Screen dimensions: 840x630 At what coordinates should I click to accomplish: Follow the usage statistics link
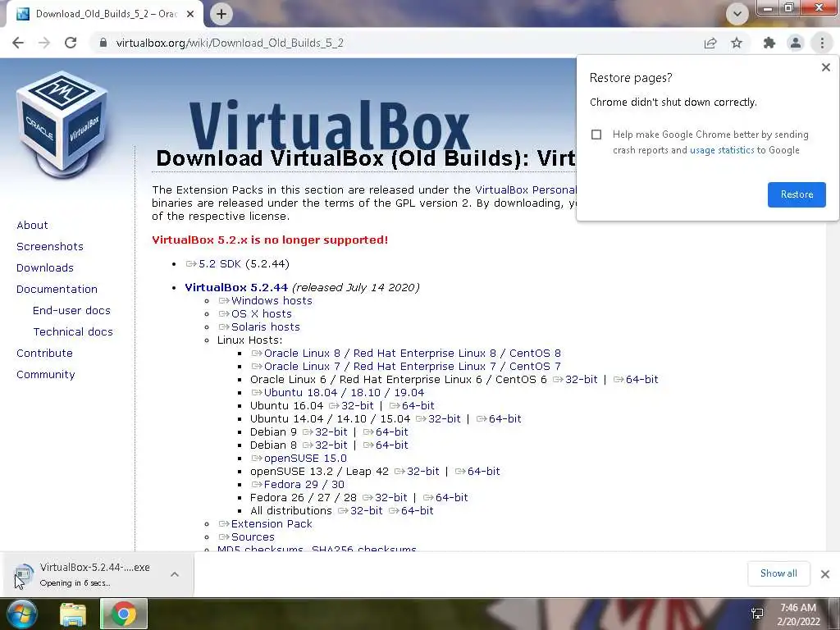tap(722, 150)
